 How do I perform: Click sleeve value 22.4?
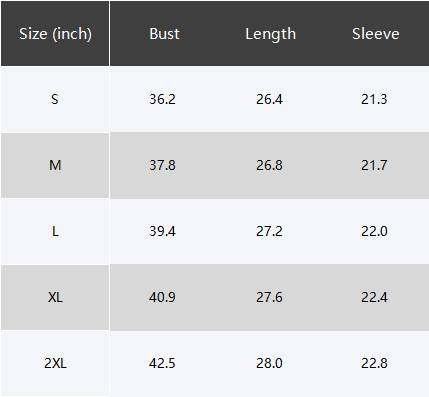[374, 297]
